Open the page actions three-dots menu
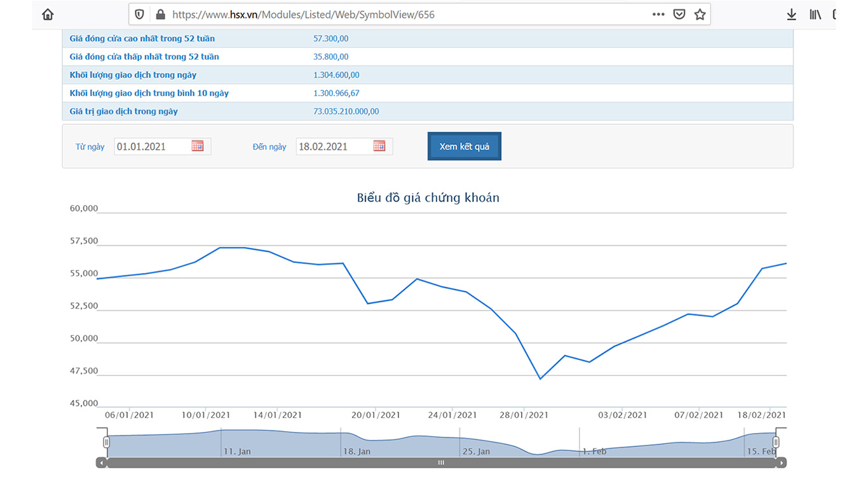This screenshot has width=868, height=487. [x=658, y=14]
